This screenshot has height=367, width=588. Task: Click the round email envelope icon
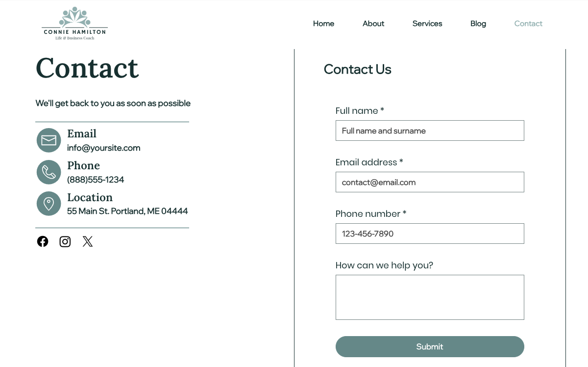[x=49, y=140]
